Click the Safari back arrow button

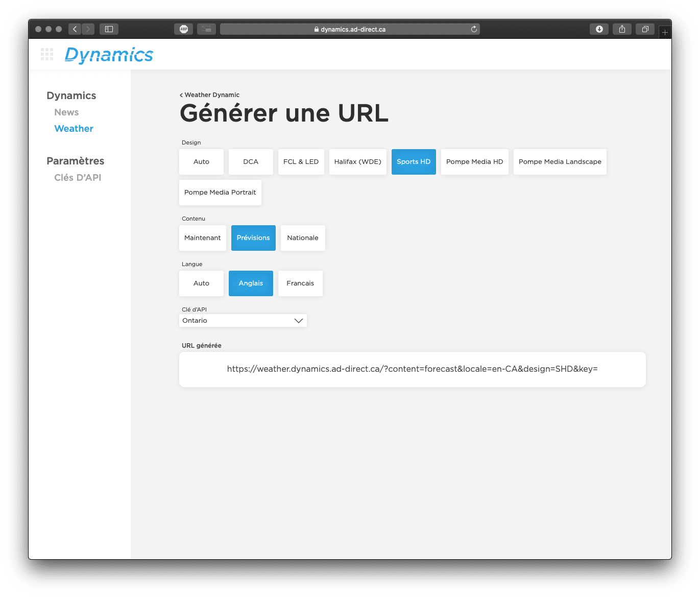click(x=75, y=29)
